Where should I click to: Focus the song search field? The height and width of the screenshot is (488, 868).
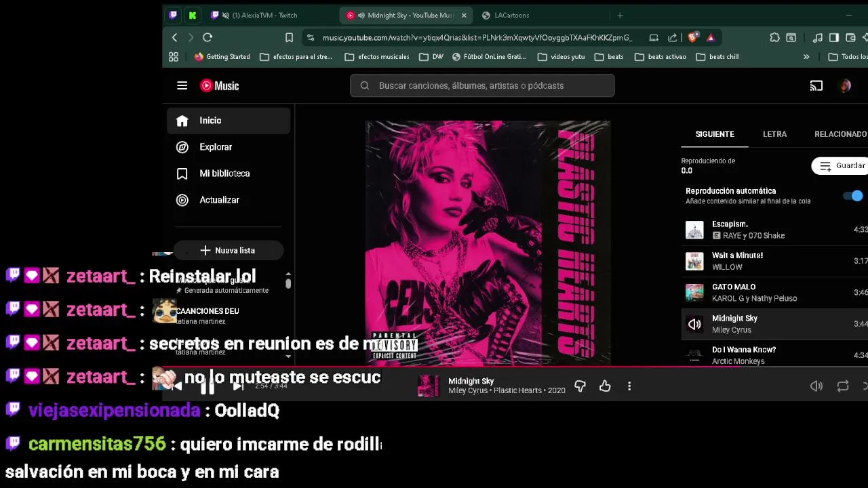(x=482, y=85)
